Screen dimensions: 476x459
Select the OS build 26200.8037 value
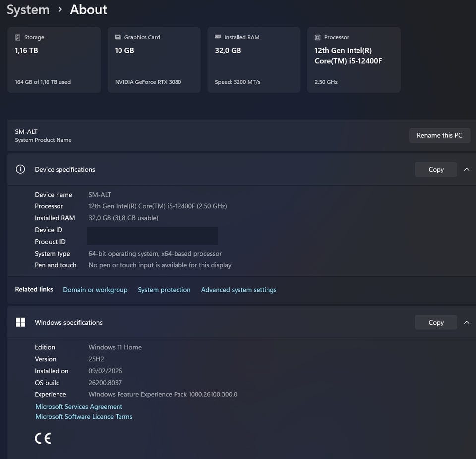105,383
